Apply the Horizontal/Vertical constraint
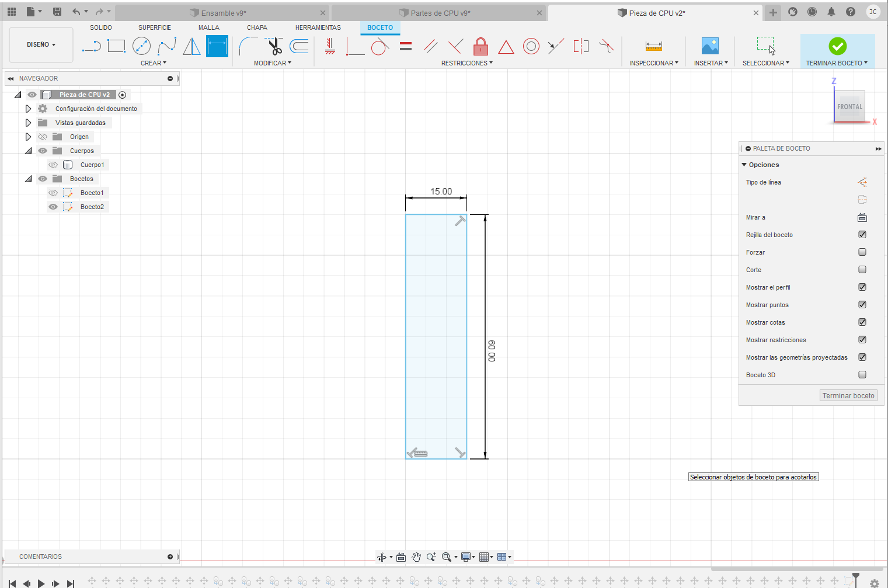This screenshot has width=888, height=588. [330, 46]
